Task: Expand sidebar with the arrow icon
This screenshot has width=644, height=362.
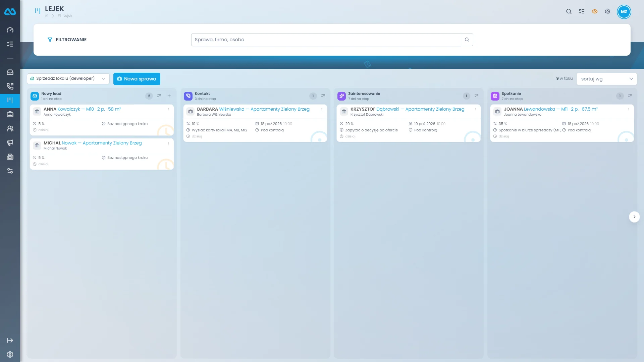Action: (10, 341)
